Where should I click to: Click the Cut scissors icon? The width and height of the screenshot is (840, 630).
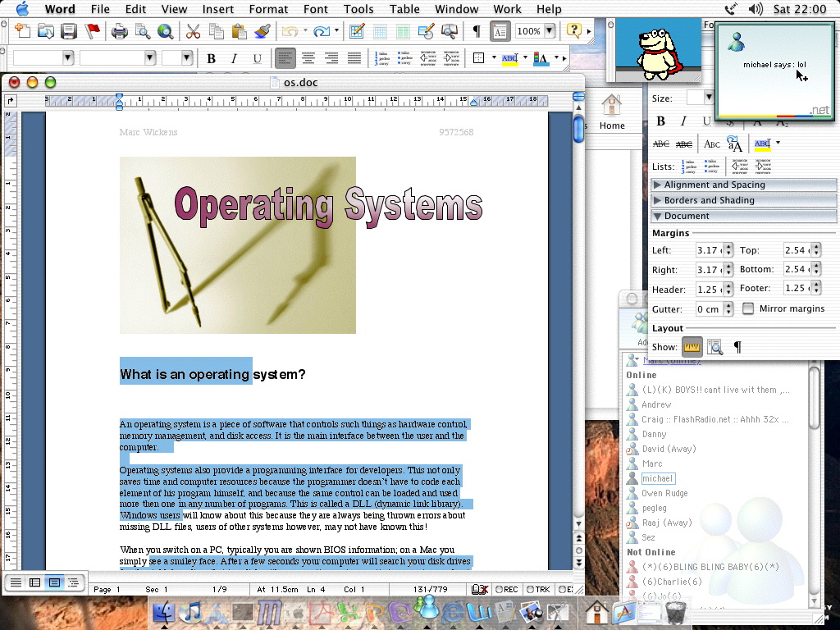[193, 32]
